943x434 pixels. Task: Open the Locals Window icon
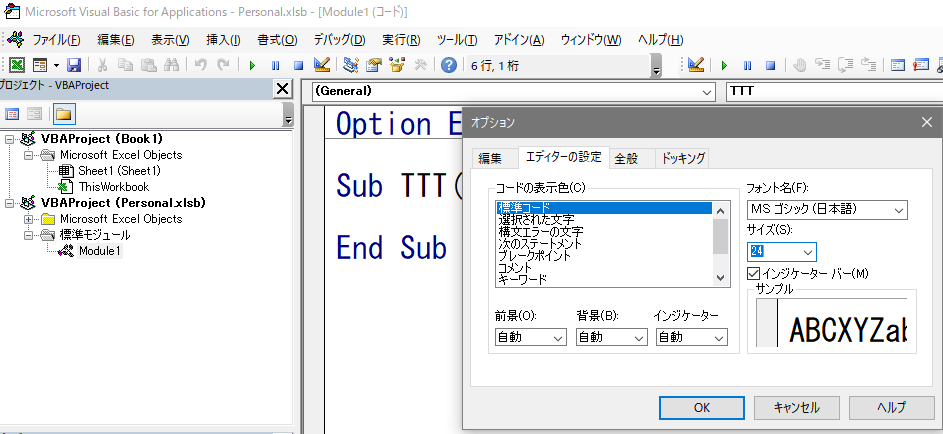tap(897, 65)
